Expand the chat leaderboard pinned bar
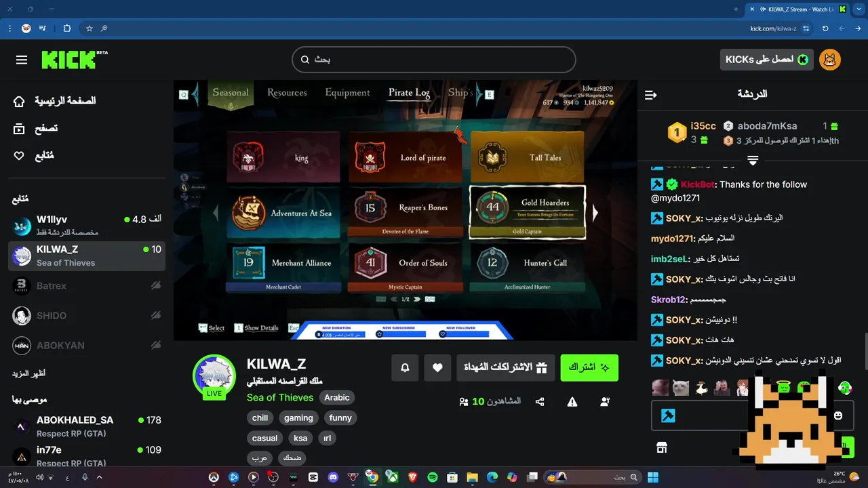Screen dimensions: 868x488 tap(753, 161)
